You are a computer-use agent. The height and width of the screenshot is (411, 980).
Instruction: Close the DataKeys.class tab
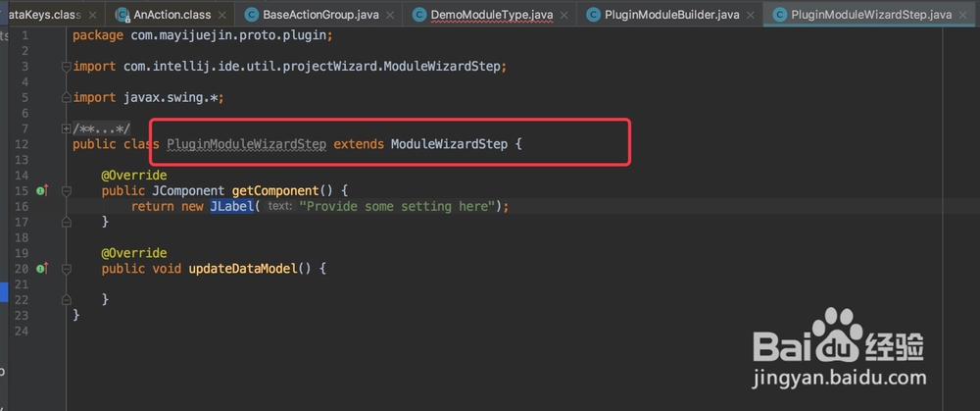coord(92,15)
